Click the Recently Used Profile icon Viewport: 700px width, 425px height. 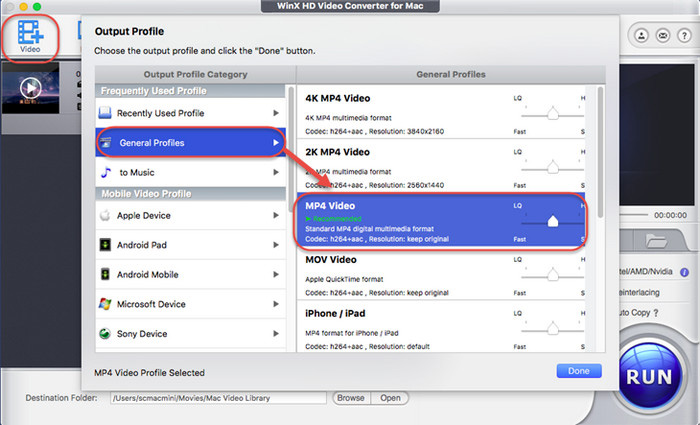tap(105, 112)
